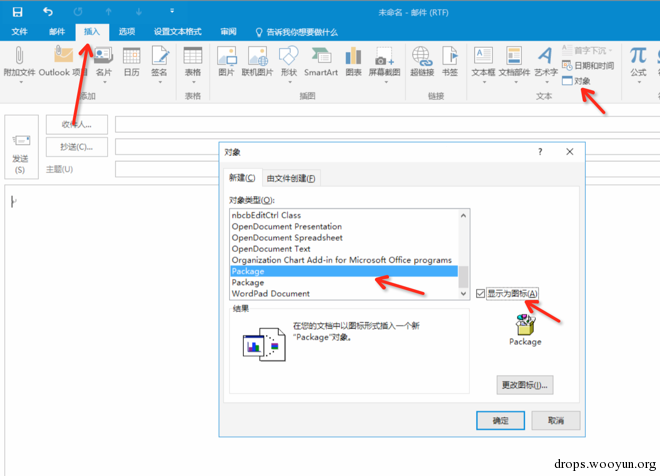660x476 pixels.
Task: Click the Undo arrow in title bar
Action: (48, 12)
